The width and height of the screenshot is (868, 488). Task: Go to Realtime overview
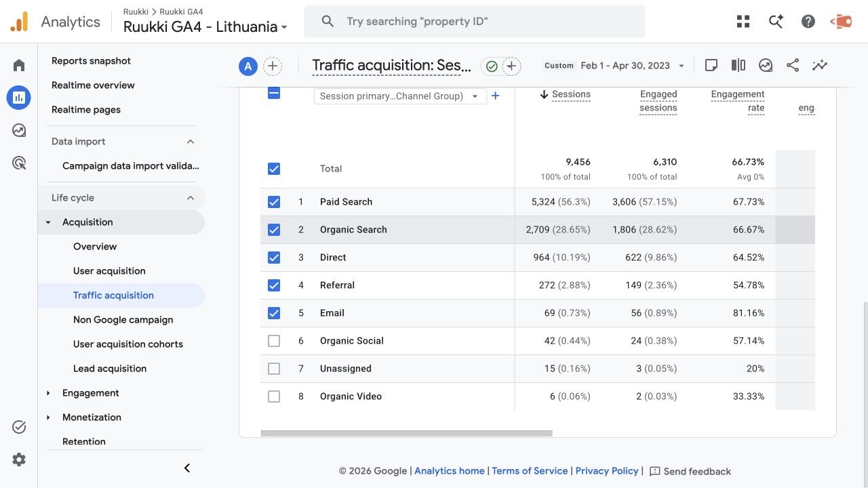tap(93, 85)
